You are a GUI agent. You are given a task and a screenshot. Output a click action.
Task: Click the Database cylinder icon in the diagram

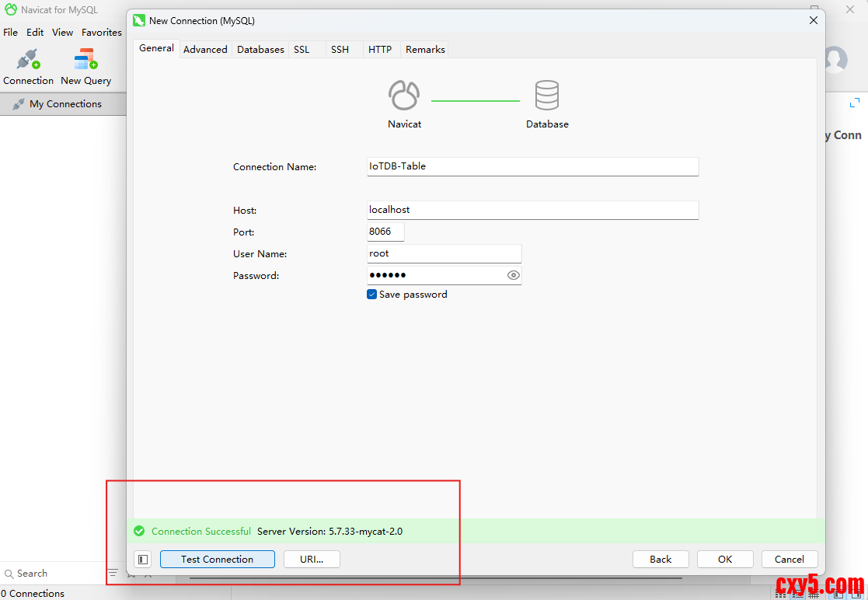click(x=547, y=96)
